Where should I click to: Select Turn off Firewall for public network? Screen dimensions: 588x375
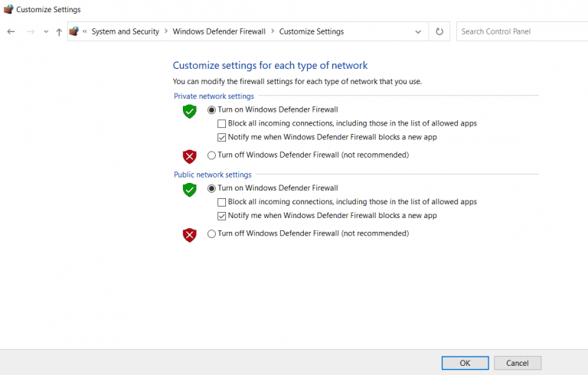(x=212, y=234)
